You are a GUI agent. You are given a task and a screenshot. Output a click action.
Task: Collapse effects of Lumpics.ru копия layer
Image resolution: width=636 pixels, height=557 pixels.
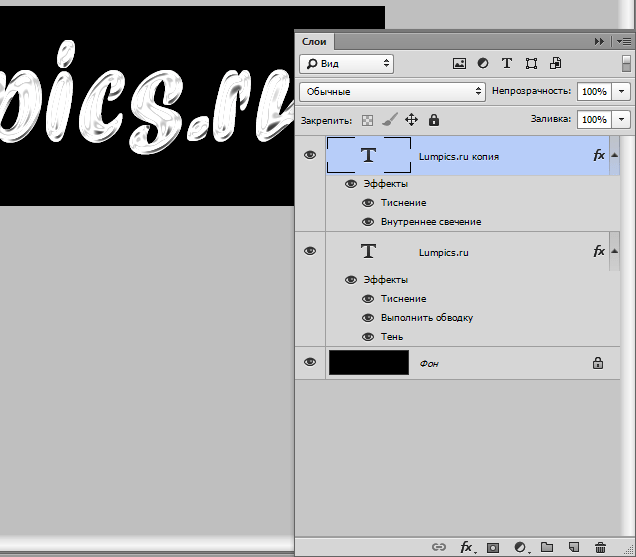pos(615,156)
